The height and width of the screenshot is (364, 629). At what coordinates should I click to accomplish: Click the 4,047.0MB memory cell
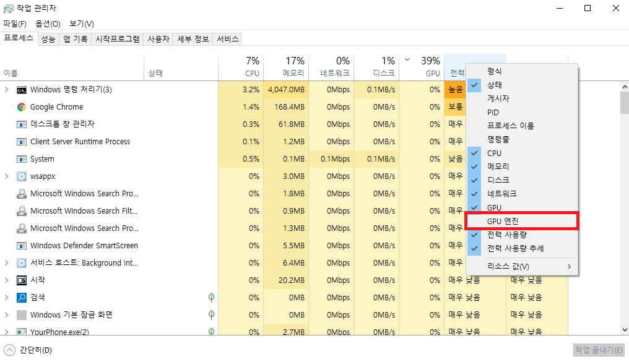pos(286,90)
